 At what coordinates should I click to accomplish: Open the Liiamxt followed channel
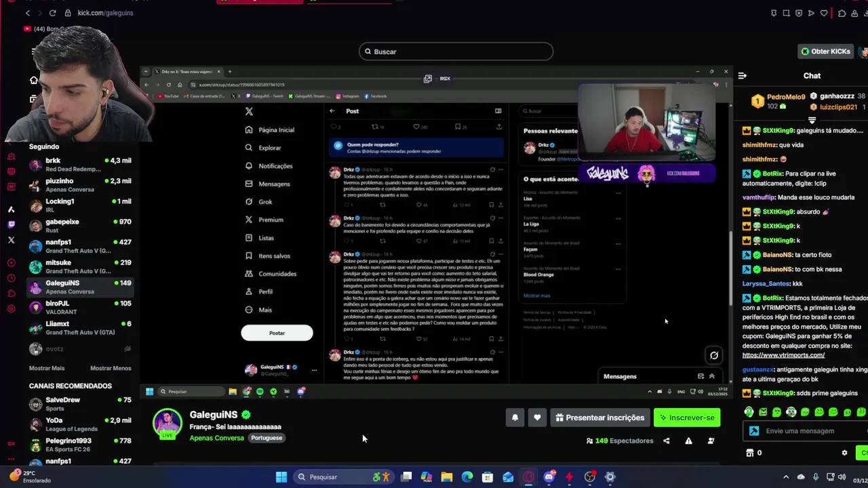point(81,327)
